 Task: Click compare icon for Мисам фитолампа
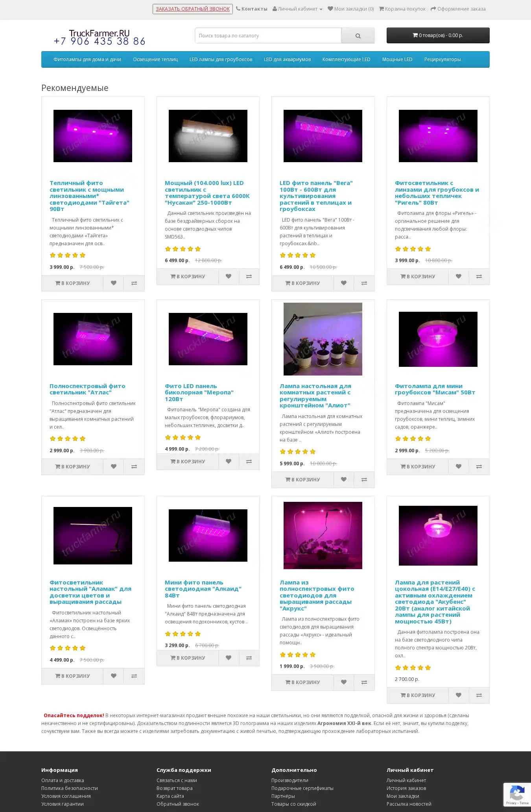click(x=479, y=466)
